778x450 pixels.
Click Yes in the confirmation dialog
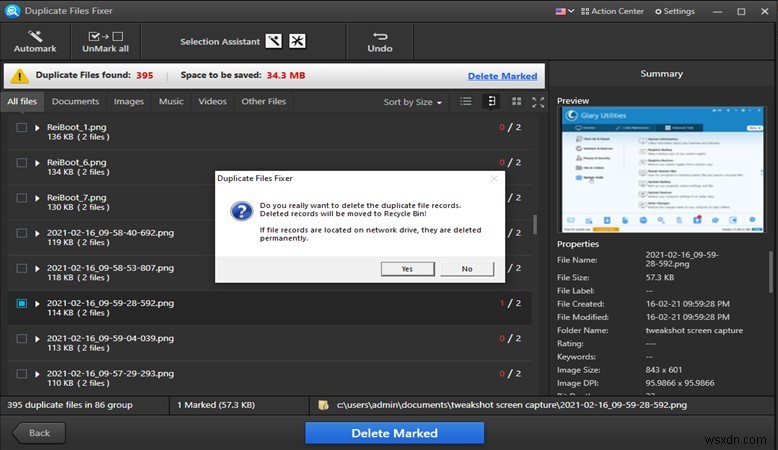click(x=407, y=269)
